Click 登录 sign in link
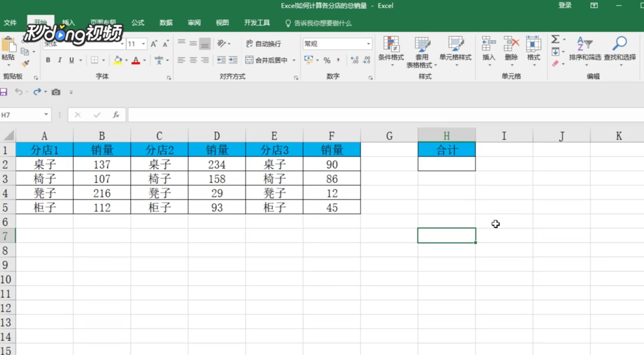 (565, 6)
